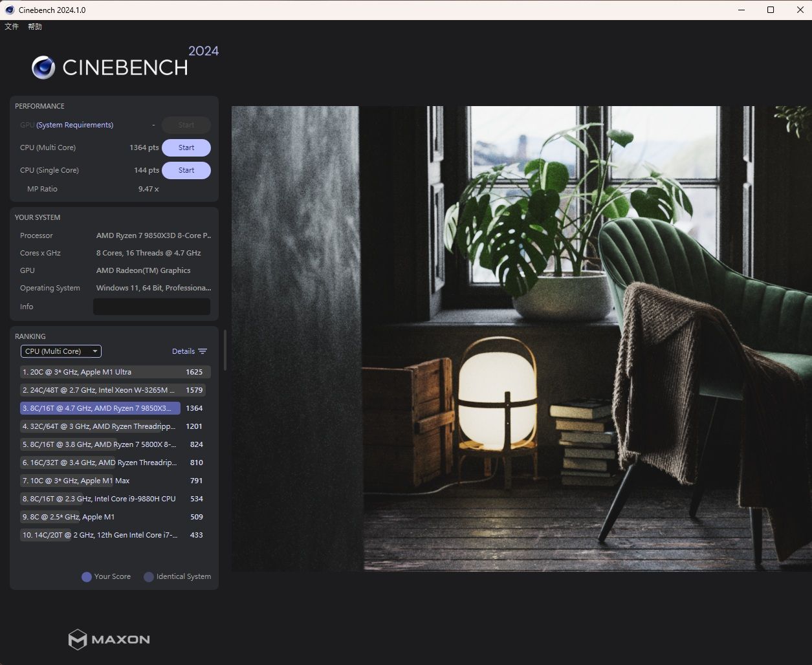Start the CPU (Single Core) benchmark
Screen dimensions: 812x665
(186, 170)
